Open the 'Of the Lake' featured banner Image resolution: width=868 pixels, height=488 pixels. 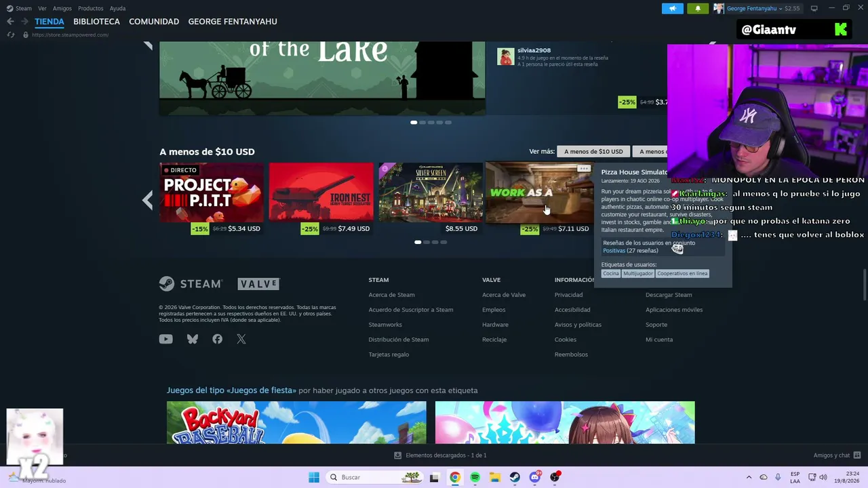pos(322,78)
